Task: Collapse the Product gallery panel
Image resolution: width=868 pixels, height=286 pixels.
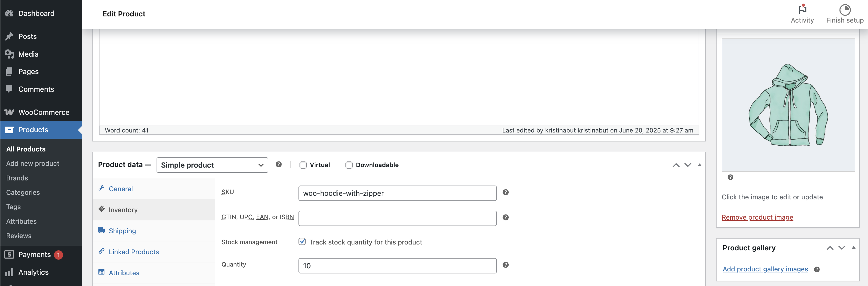Action: point(854,248)
